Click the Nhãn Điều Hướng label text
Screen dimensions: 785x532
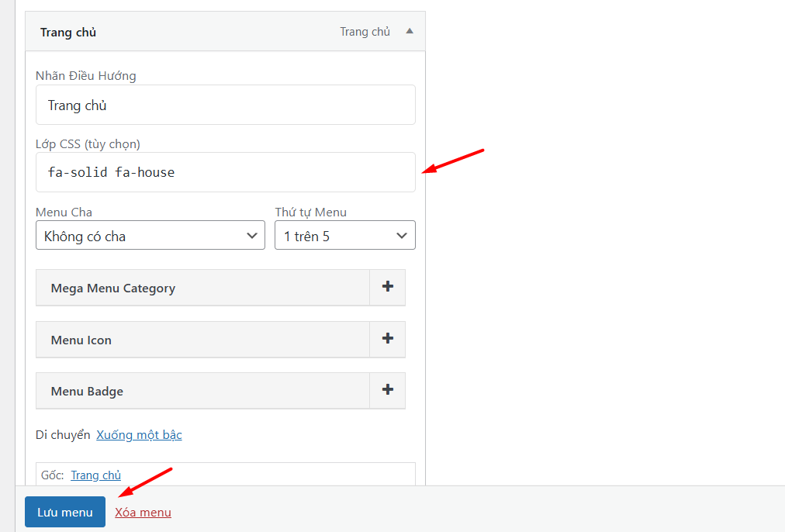point(85,76)
